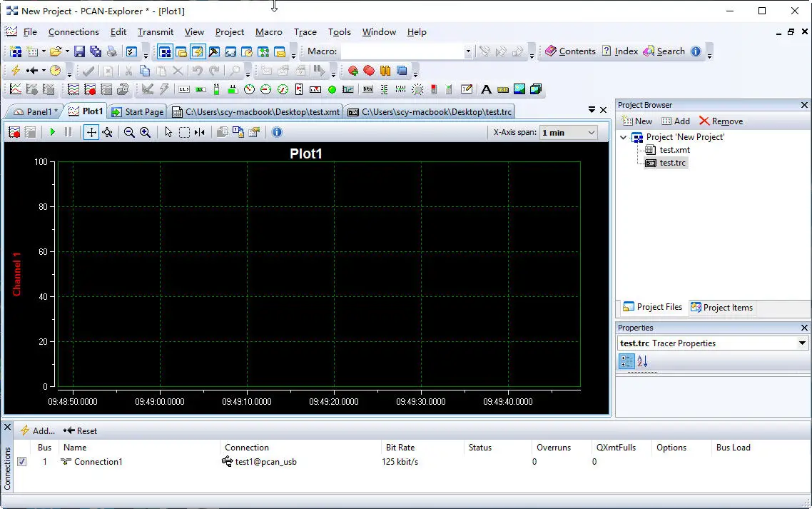Open dropdown arrow next to Open folder icon
Viewport: 812px width, 509px height.
pos(67,51)
